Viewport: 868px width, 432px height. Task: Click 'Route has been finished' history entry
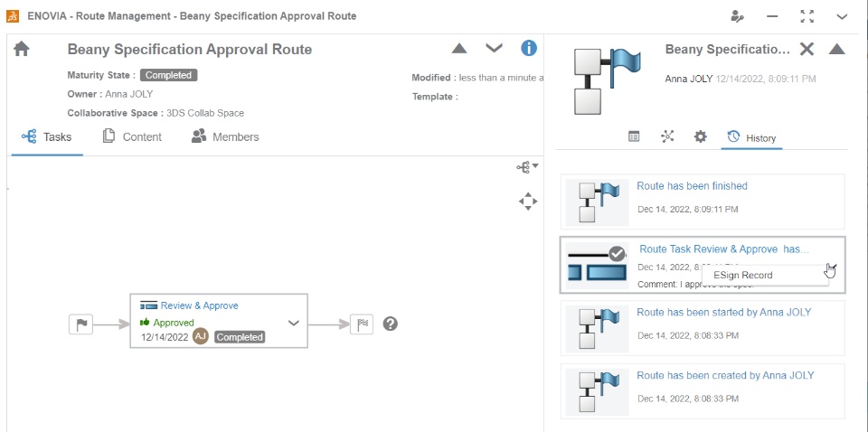[692, 186]
